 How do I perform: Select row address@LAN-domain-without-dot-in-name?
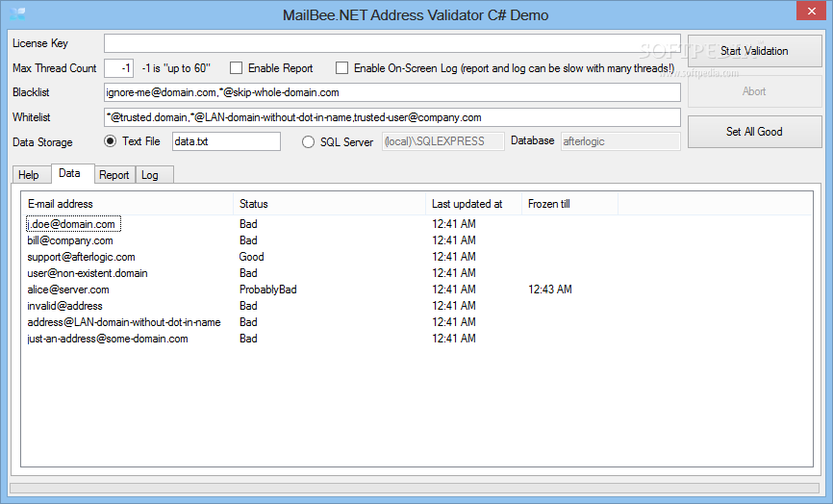coord(124,322)
